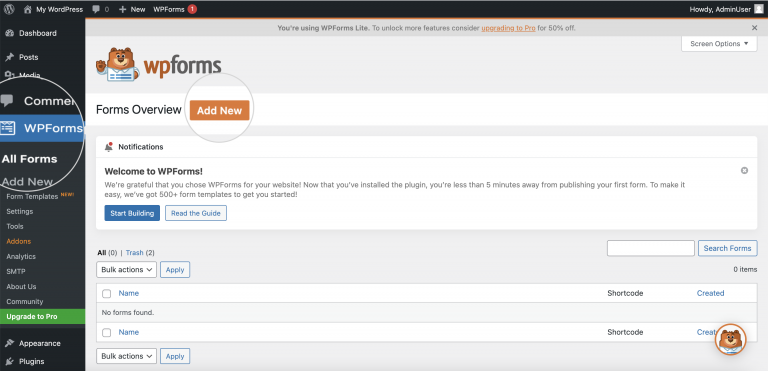The image size is (768, 371).
Task: Dismiss the WPForms Lite notice bar
Action: pyautogui.click(x=754, y=28)
